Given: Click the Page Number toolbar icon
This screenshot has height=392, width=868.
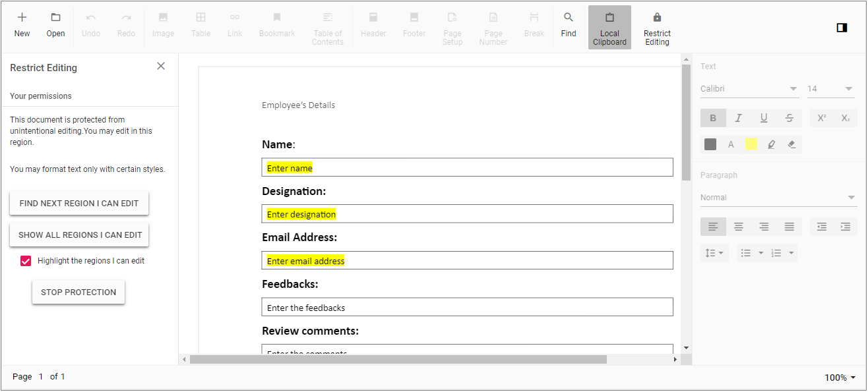Looking at the screenshot, I should point(493,17).
